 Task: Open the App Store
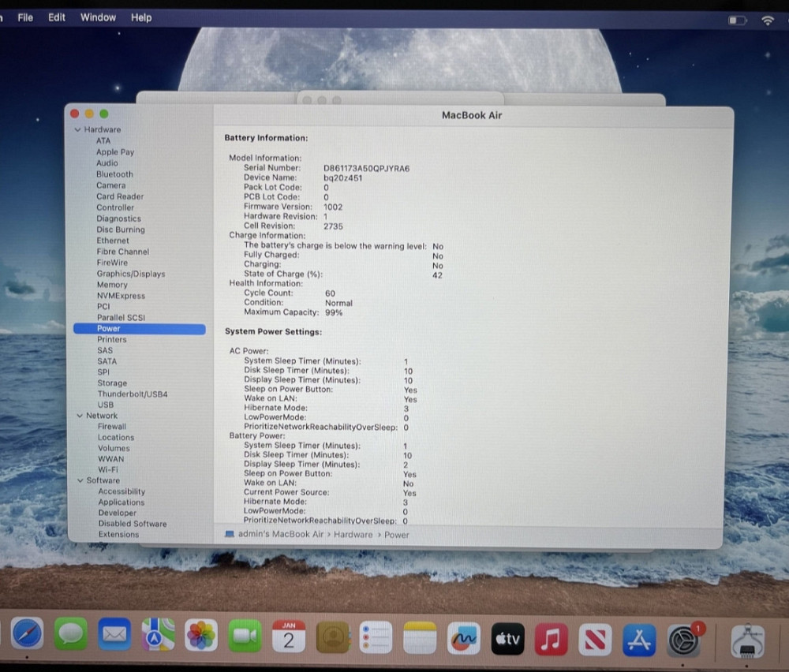[x=639, y=637]
